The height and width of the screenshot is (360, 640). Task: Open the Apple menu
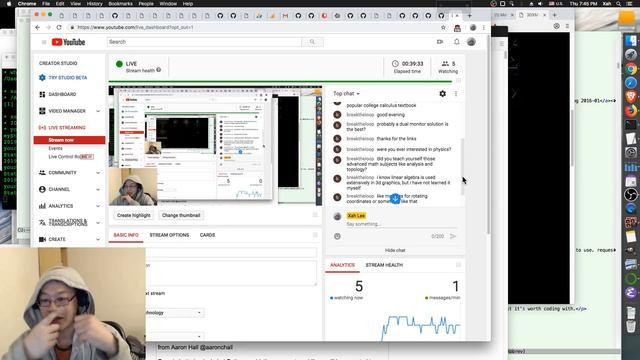pos(9,4)
